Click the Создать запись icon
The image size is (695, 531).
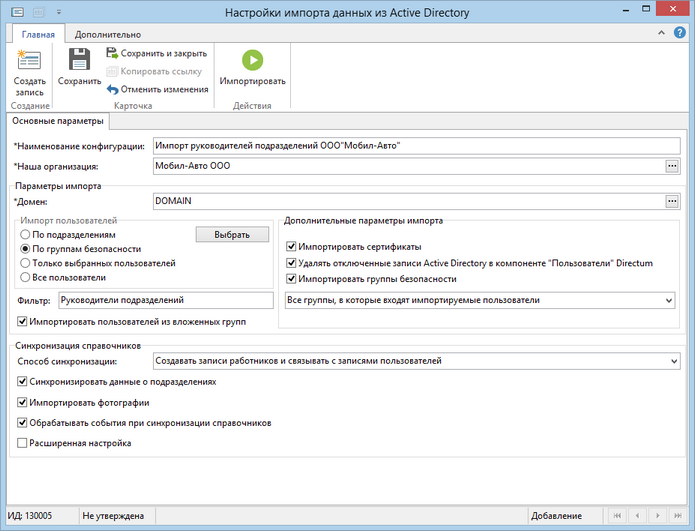point(29,60)
